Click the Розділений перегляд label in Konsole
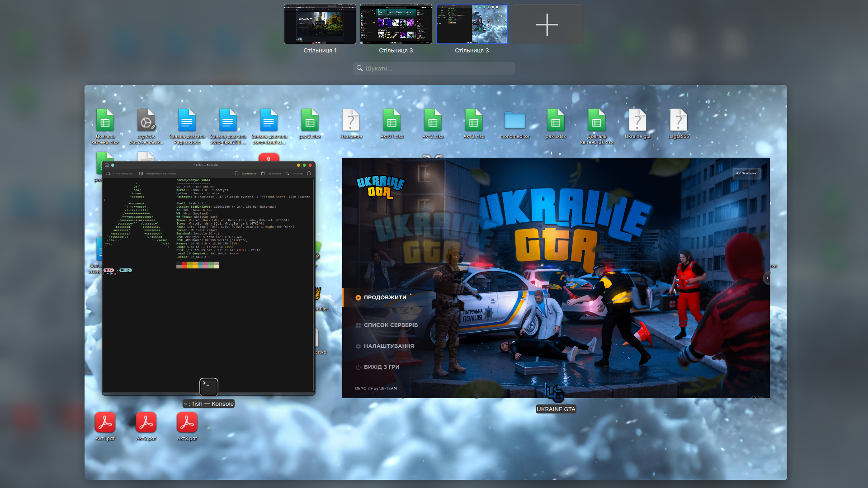Viewport: 868px width, 488px height. (x=161, y=174)
